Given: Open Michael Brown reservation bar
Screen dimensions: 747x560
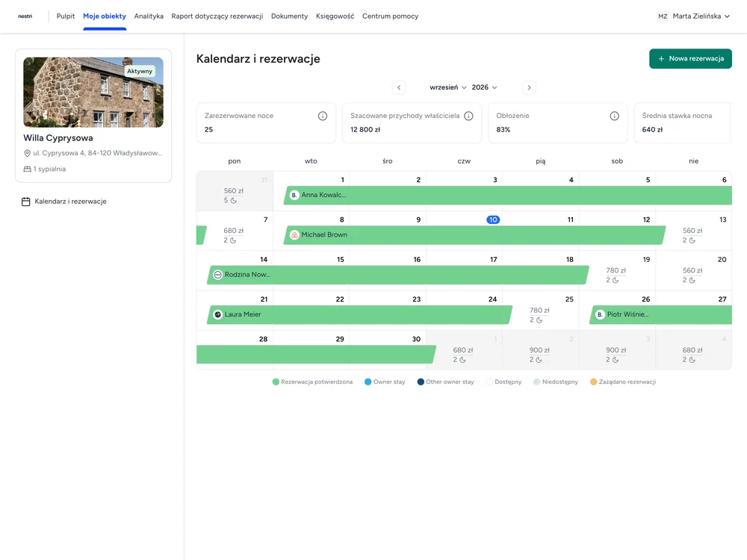Looking at the screenshot, I should point(474,234).
